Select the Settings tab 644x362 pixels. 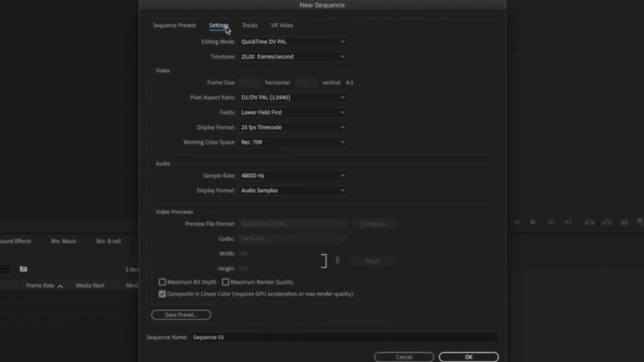click(x=218, y=25)
